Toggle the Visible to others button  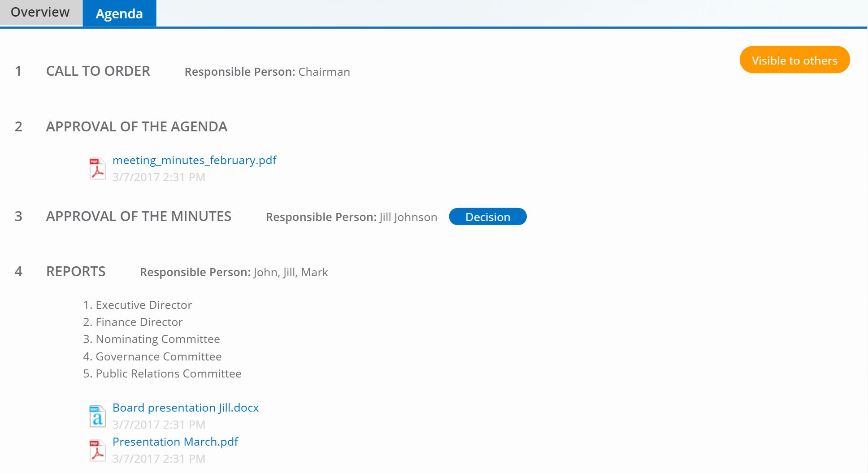coord(794,60)
